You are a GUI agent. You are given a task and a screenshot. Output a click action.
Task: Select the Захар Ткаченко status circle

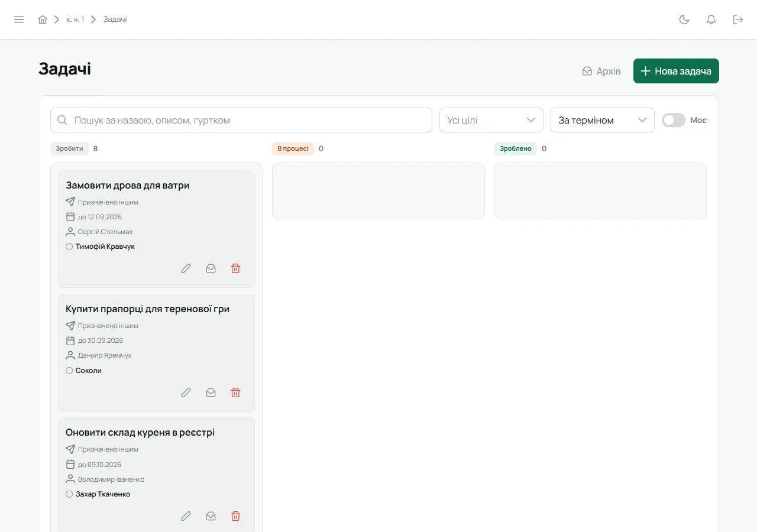click(69, 494)
